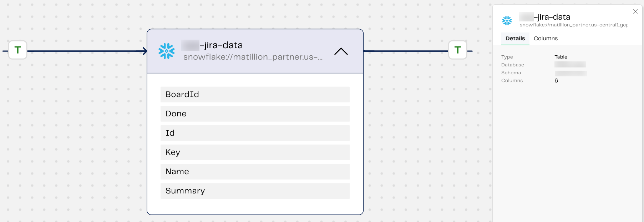Select the Key column row
Image resolution: width=644 pixels, height=222 pixels.
coord(255,152)
